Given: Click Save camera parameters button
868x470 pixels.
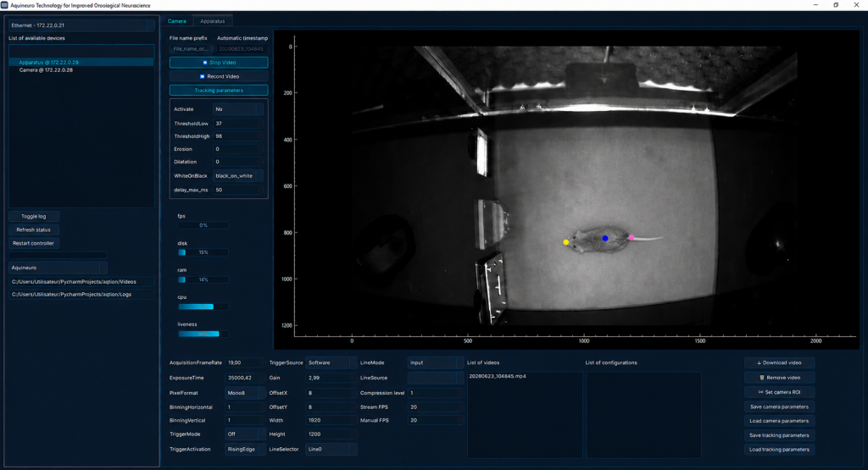Looking at the screenshot, I should point(780,406).
